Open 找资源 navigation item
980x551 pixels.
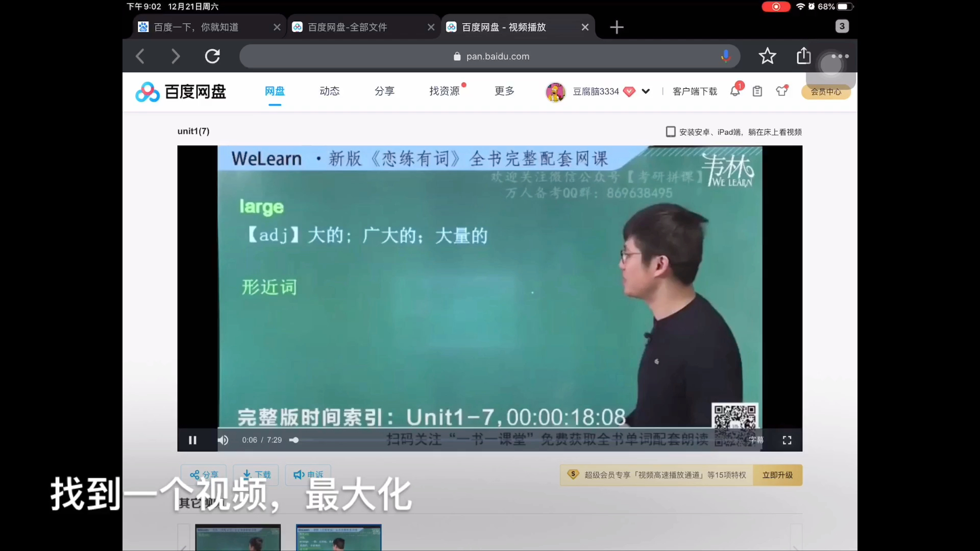pos(445,91)
